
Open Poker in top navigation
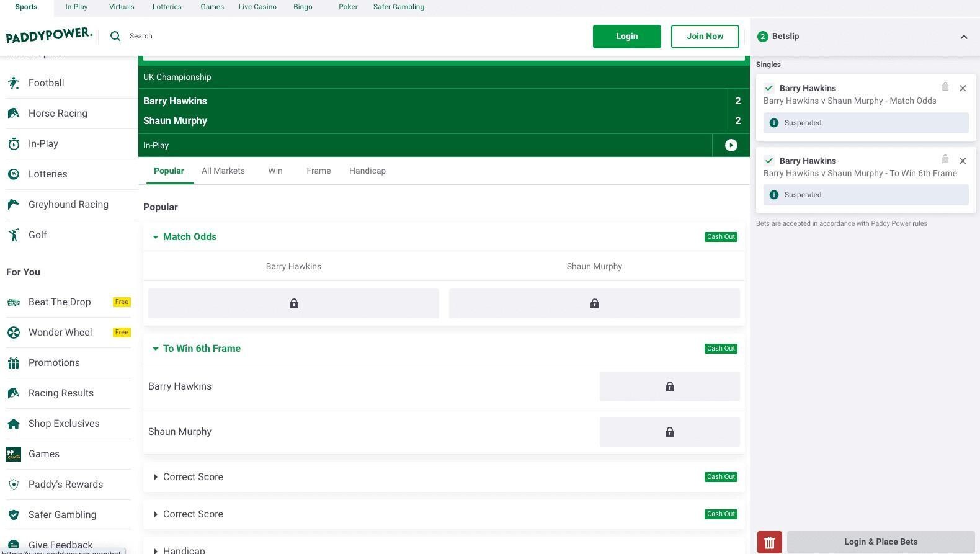click(x=348, y=7)
